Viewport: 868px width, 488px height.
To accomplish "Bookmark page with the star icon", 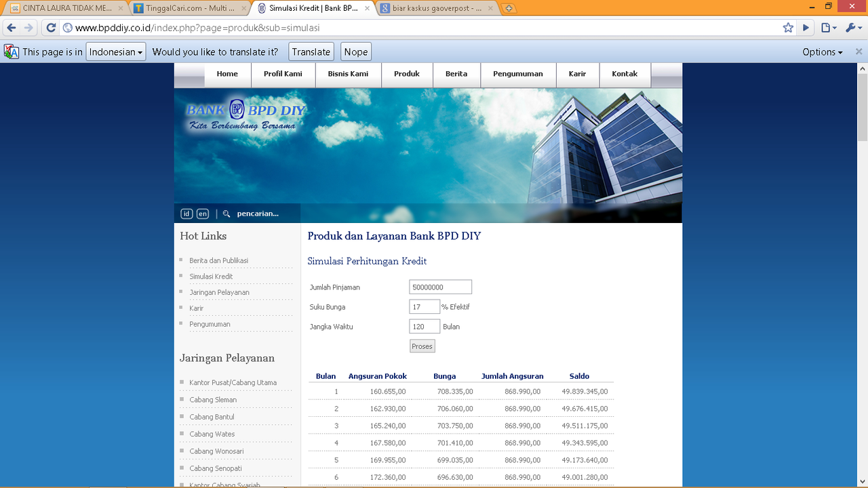I will (x=788, y=28).
